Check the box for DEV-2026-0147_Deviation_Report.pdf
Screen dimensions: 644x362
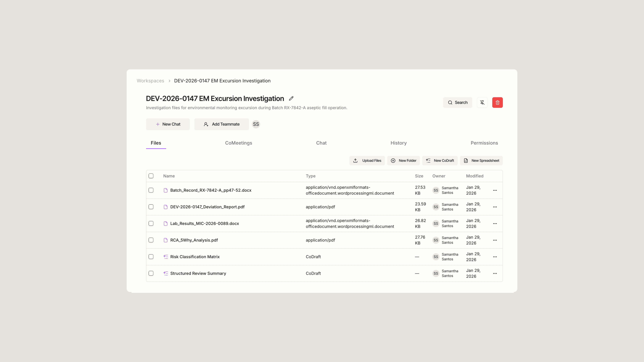(x=151, y=207)
